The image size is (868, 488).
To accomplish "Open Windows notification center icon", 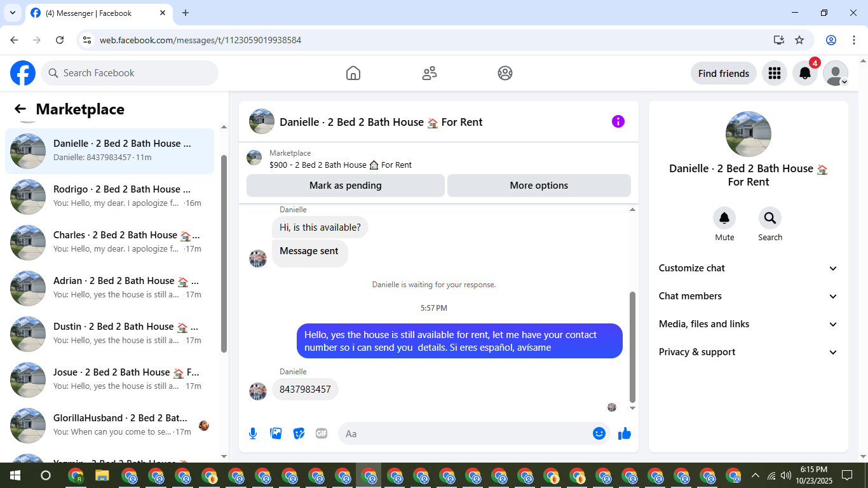I will pyautogui.click(x=847, y=475).
